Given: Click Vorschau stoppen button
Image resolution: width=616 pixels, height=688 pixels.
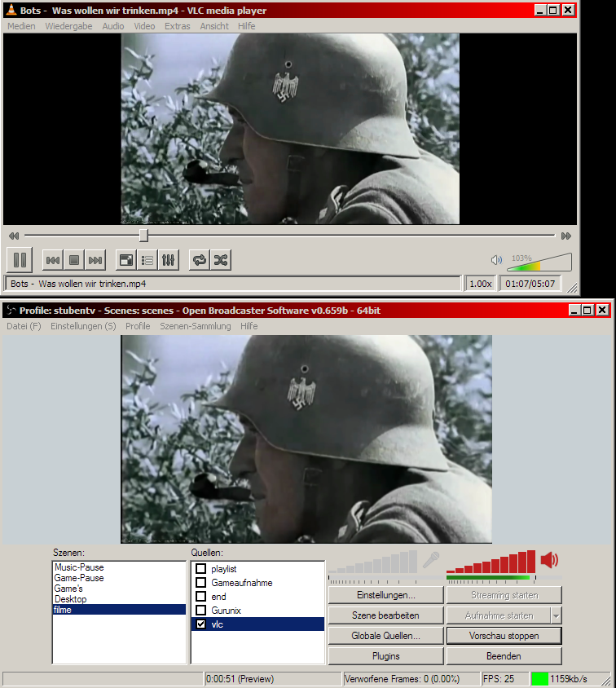Looking at the screenshot, I should (x=504, y=636).
